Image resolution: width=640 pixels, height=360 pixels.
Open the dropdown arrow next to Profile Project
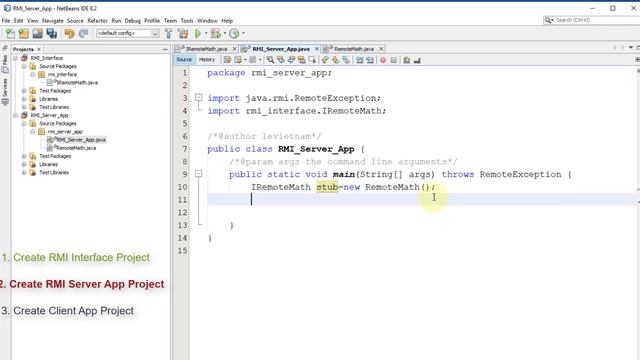243,33
